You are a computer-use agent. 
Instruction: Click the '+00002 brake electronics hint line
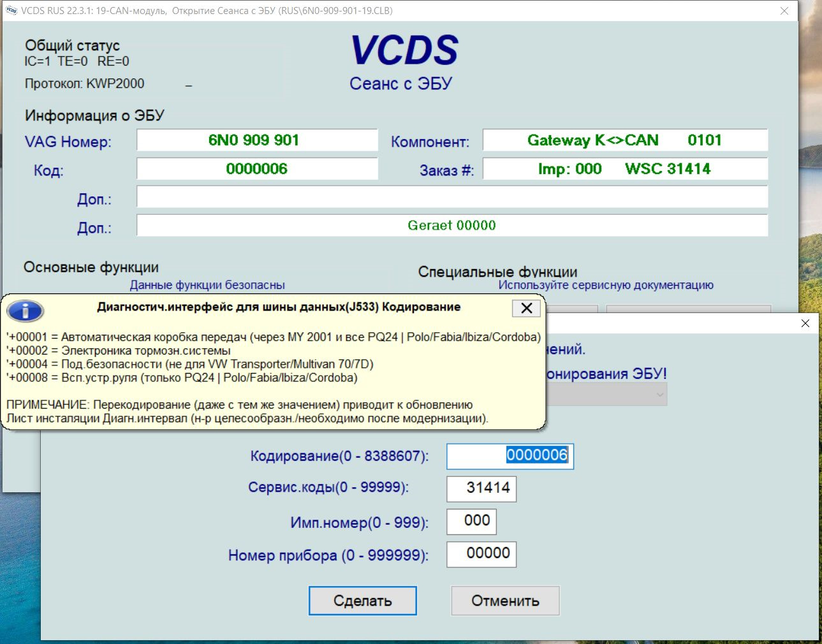119,351
